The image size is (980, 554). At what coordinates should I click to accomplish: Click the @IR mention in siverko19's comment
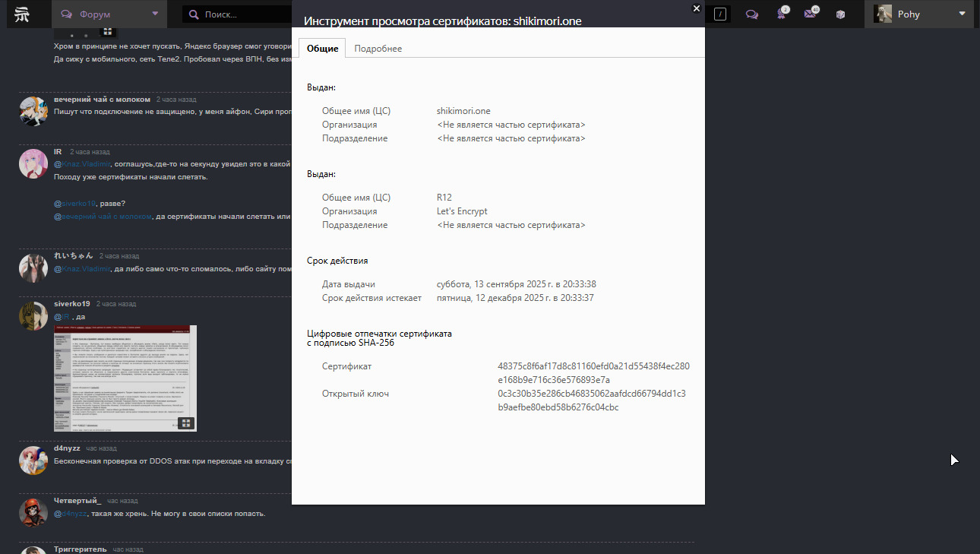62,316
